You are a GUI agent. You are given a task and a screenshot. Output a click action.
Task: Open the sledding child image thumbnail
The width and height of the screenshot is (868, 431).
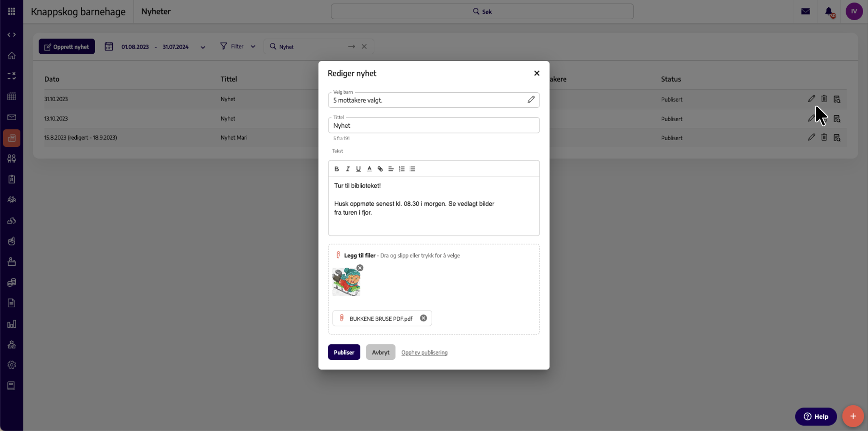point(346,282)
